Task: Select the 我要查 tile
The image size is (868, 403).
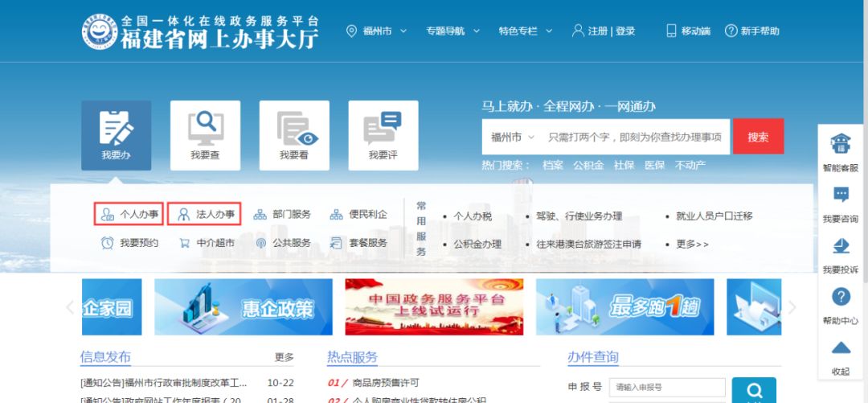Action: [x=206, y=135]
